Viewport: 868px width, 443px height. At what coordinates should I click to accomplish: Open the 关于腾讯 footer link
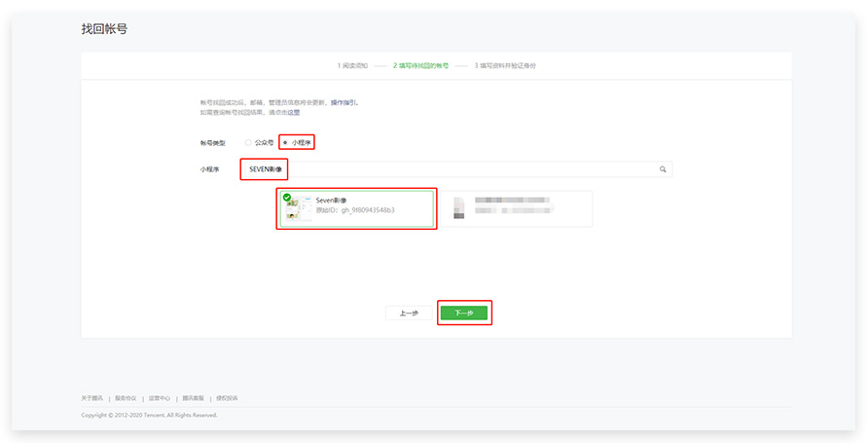click(92, 398)
